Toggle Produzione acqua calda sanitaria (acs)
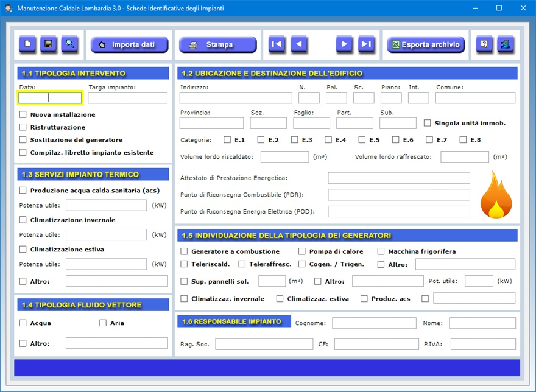The height and width of the screenshot is (392, 536). click(23, 191)
